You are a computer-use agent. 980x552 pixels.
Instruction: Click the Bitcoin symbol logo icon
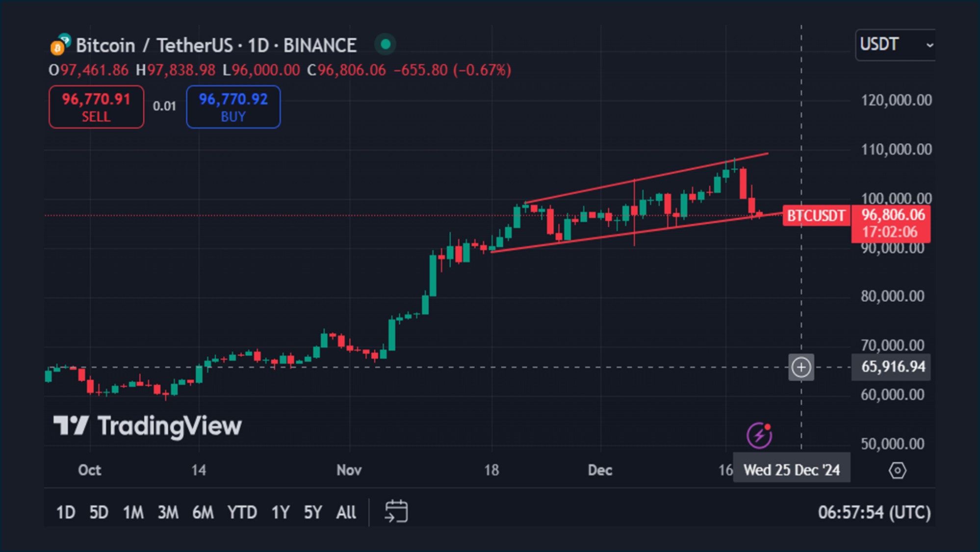[x=60, y=44]
